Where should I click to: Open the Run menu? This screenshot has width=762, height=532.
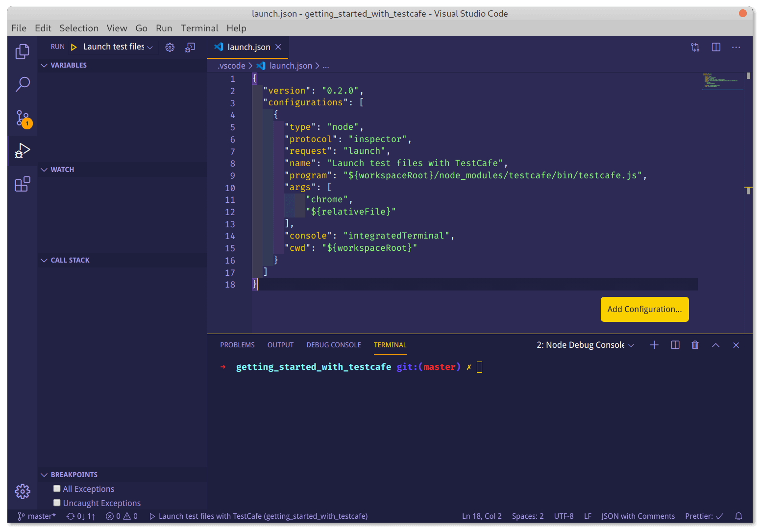(164, 28)
